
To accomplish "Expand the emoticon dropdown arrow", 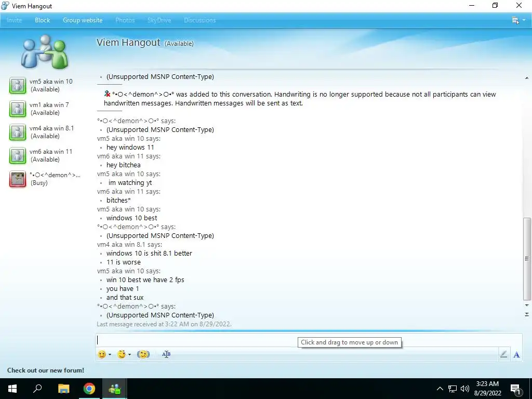I will [x=110, y=354].
